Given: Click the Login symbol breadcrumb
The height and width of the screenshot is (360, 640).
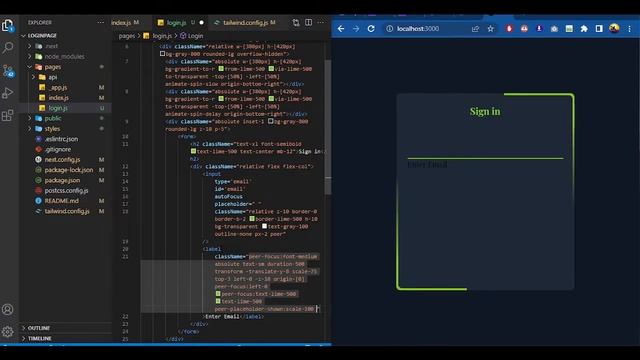Looking at the screenshot, I should tap(192, 36).
